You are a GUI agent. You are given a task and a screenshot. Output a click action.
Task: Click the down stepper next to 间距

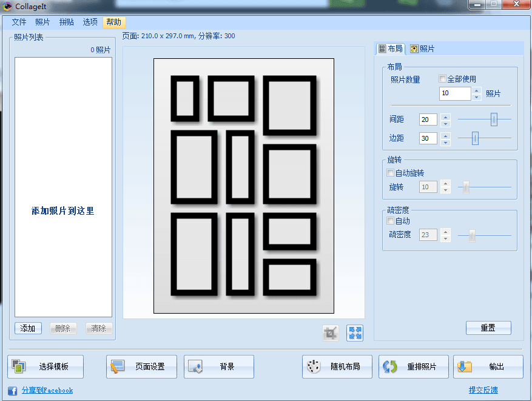[445, 123]
